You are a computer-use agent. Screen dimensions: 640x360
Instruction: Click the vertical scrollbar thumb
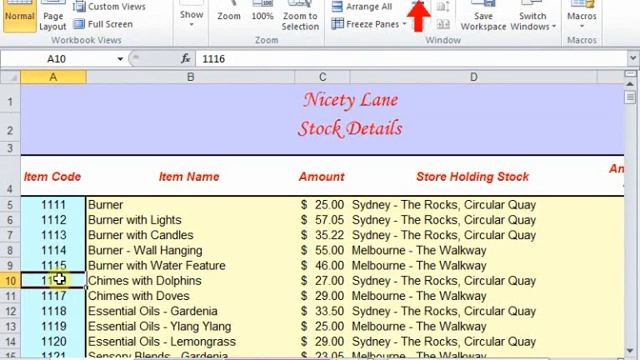630,97
